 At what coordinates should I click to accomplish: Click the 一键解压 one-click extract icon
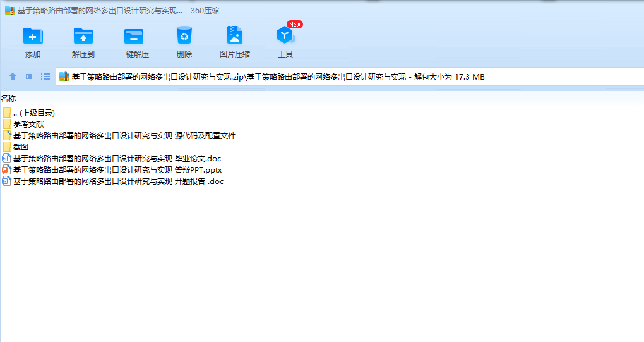tap(134, 36)
